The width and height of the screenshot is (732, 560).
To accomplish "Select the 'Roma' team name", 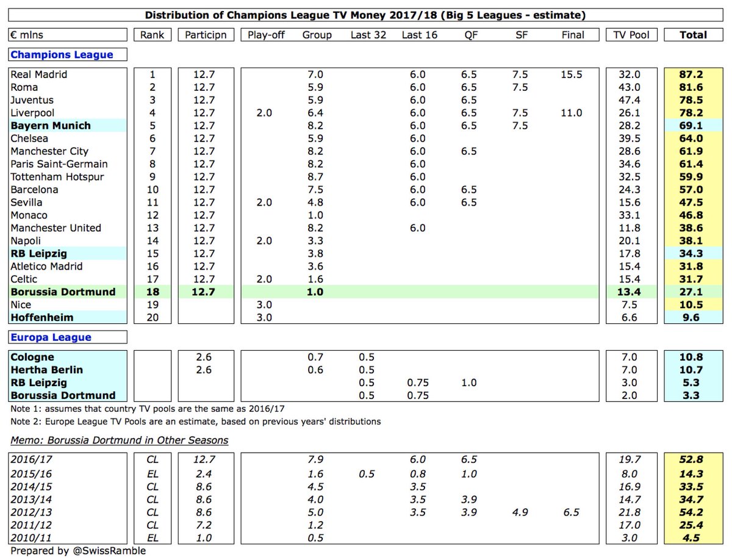I will coord(24,87).
